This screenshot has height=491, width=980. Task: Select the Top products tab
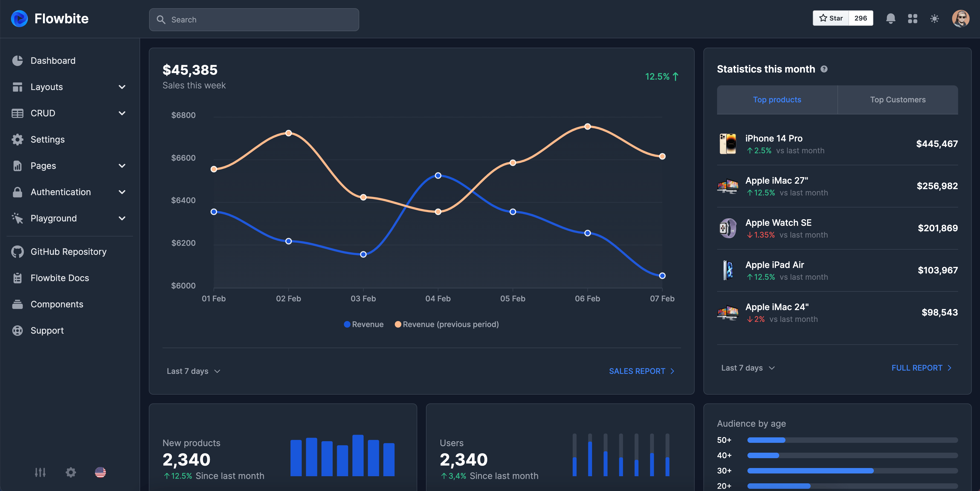click(777, 100)
